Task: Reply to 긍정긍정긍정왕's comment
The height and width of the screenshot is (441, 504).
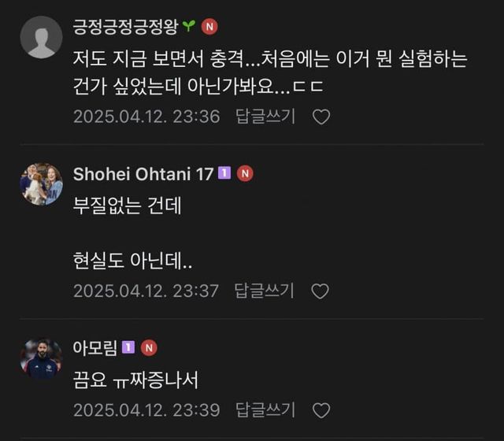Action: [265, 117]
